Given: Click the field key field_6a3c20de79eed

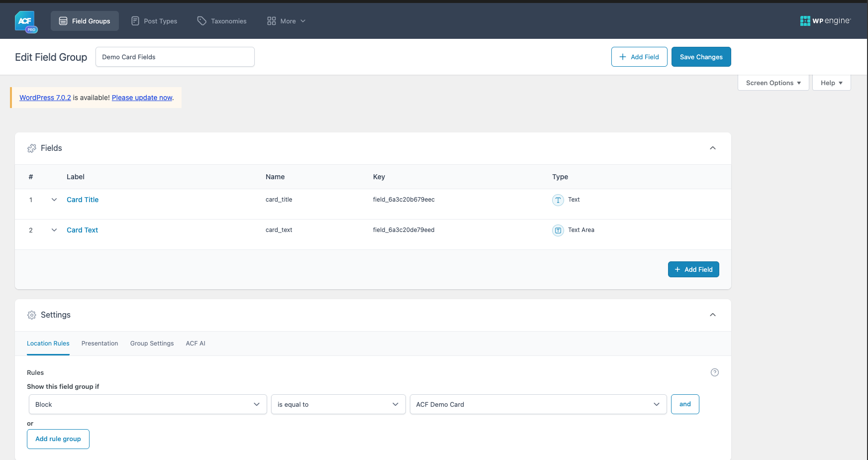Looking at the screenshot, I should click(404, 230).
